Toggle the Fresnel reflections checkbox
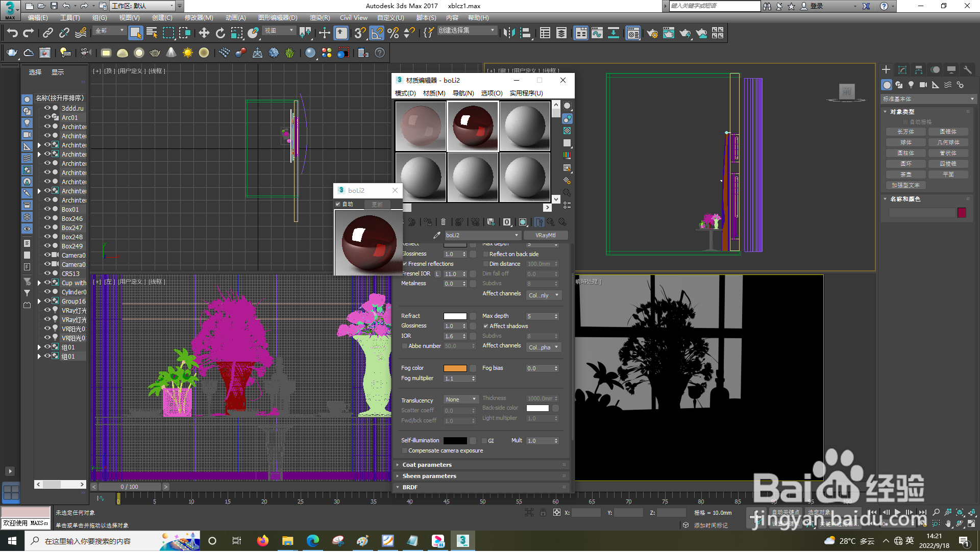Viewport: 980px width, 552px height. click(x=405, y=264)
